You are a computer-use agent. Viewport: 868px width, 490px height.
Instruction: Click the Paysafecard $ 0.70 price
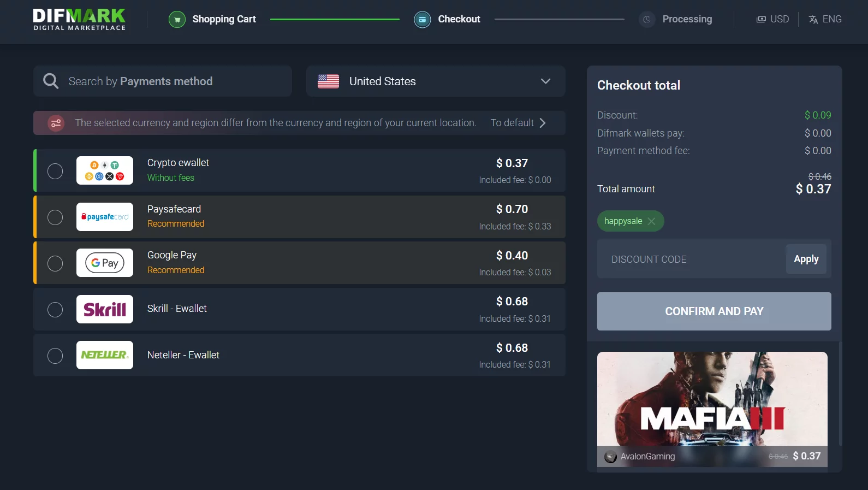[x=512, y=209]
